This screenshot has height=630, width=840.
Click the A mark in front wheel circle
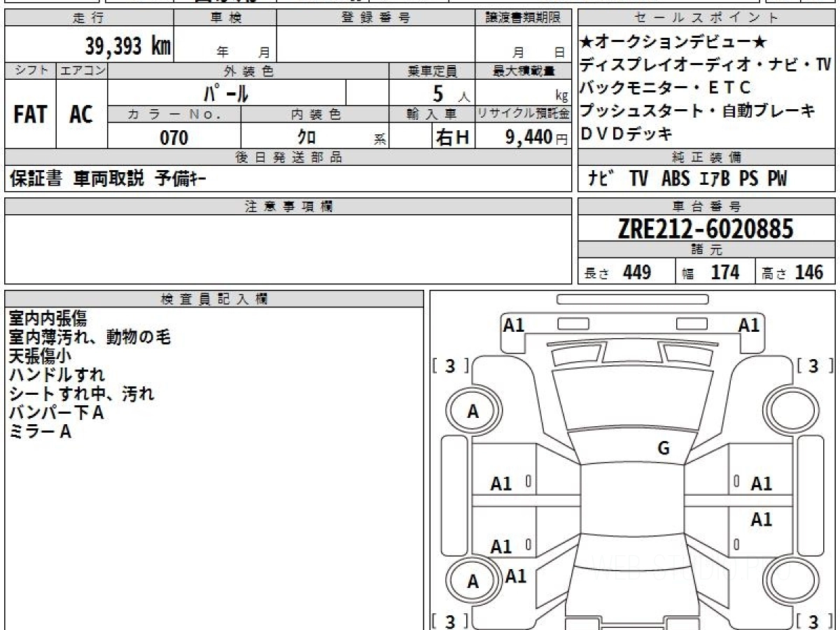click(x=473, y=412)
